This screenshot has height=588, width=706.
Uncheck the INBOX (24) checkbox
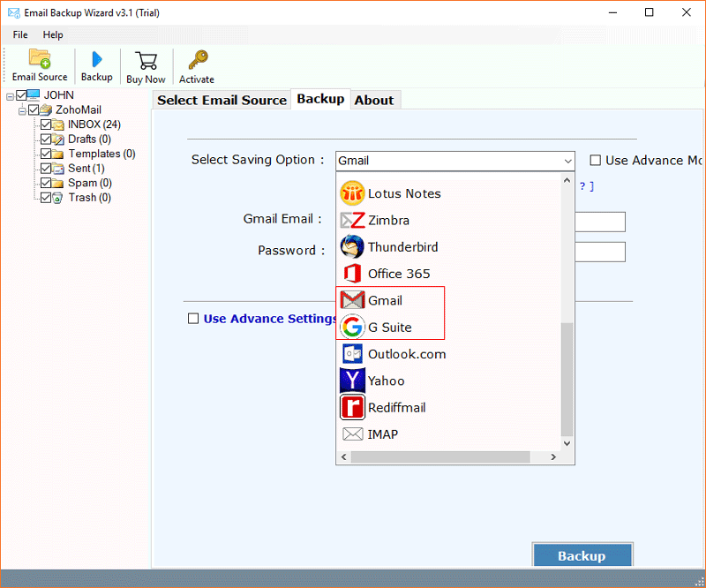click(x=46, y=124)
